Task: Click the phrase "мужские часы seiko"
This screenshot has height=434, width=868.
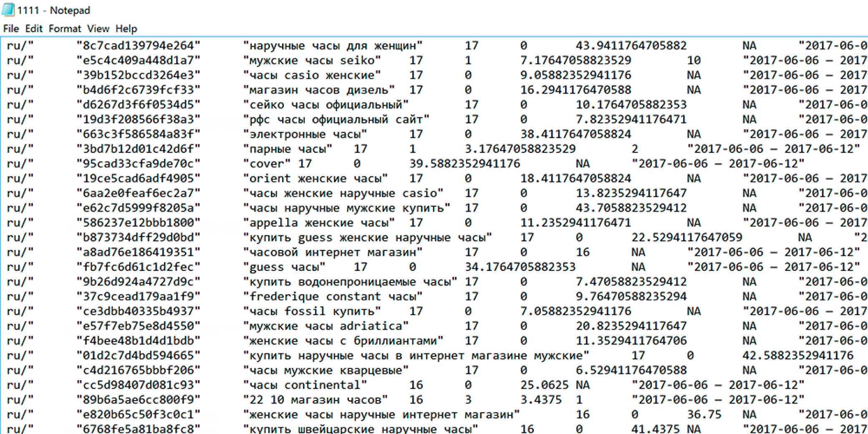Action: pos(312,60)
